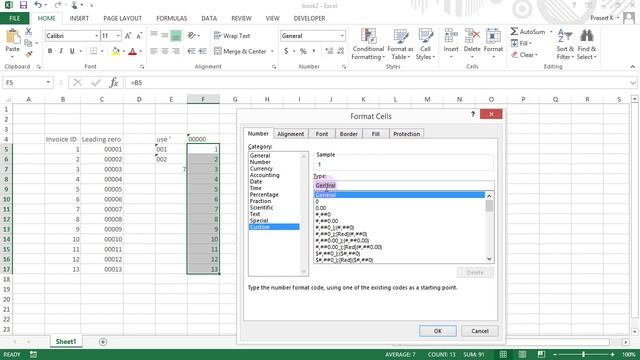
Task: Click the insert function fx icon
Action: [114, 82]
